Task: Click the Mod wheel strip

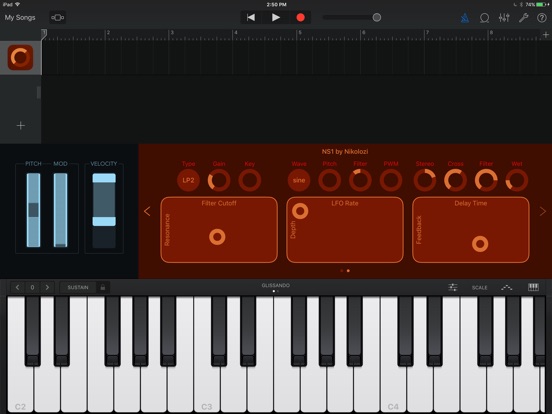Action: tap(61, 210)
